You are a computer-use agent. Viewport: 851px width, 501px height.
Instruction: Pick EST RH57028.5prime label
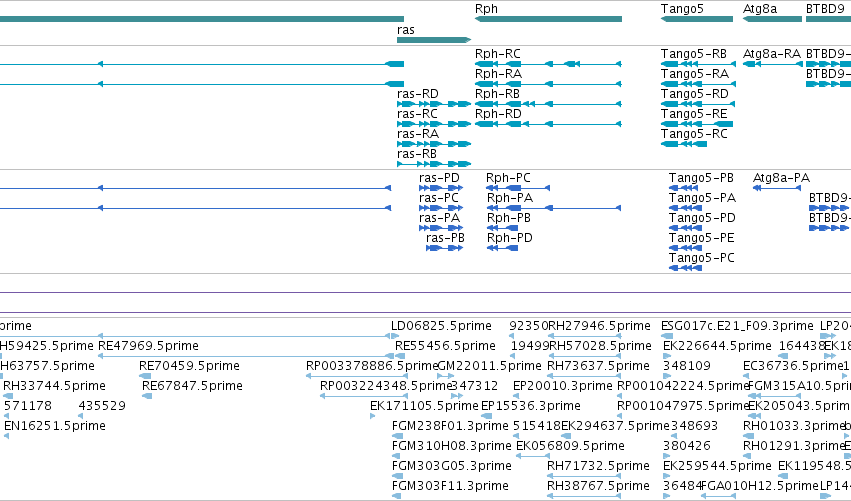click(600, 346)
